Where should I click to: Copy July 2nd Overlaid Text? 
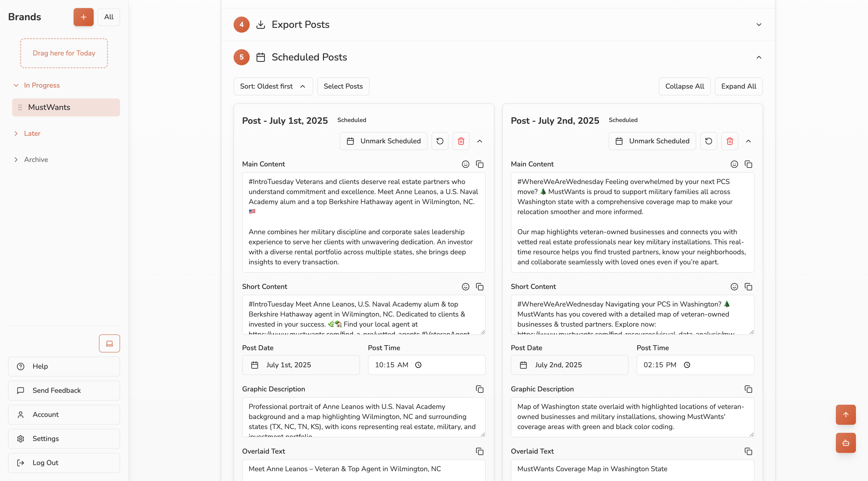[748, 451]
